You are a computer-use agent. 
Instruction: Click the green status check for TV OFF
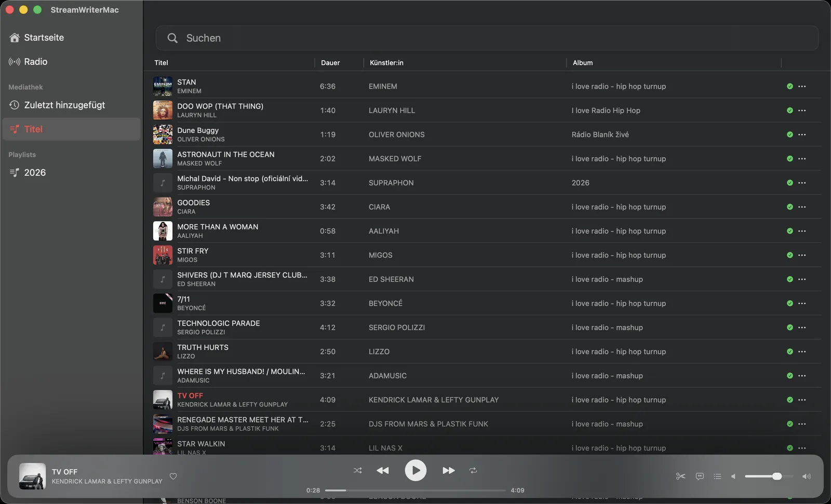point(789,400)
